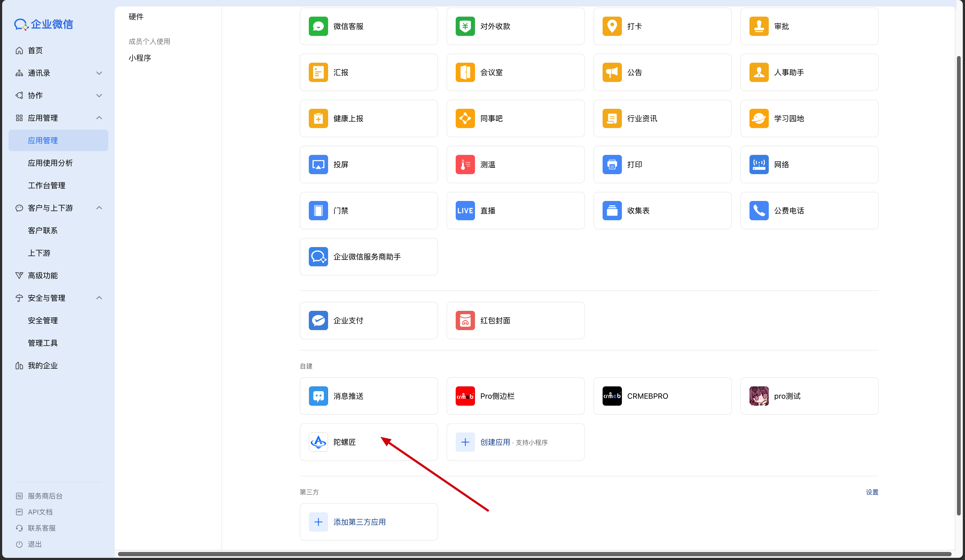Click the 测温 red thermometer icon
Viewport: 965px width, 560px height.
tap(465, 165)
